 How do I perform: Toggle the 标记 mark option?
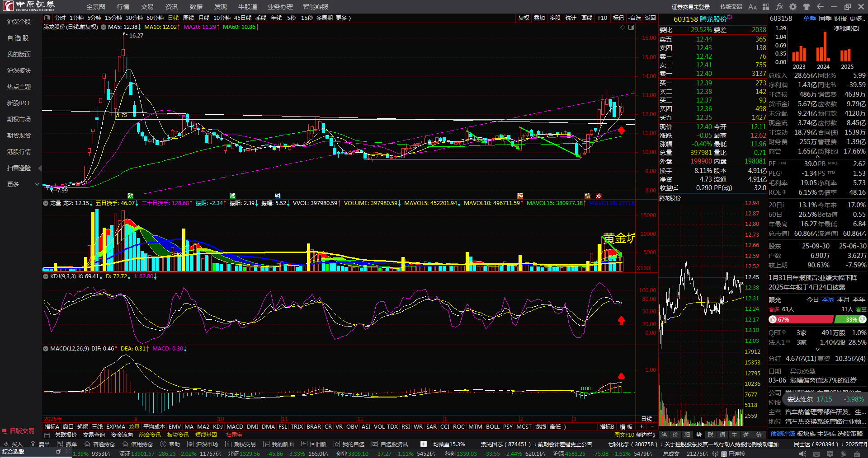click(618, 18)
